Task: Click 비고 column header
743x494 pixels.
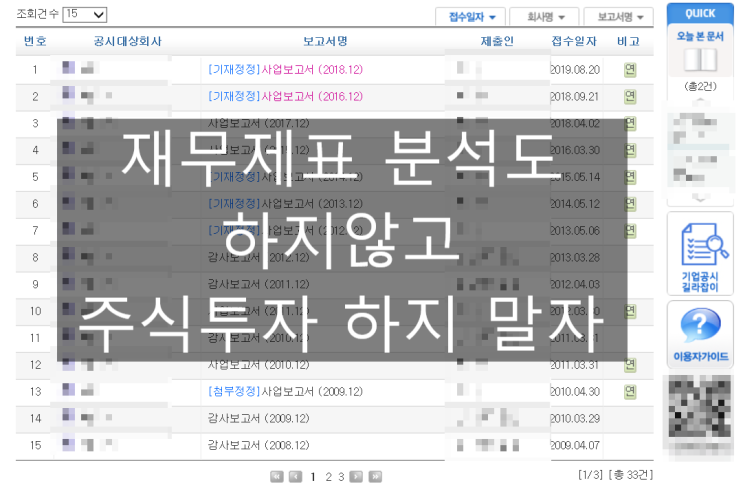Action: click(x=628, y=41)
